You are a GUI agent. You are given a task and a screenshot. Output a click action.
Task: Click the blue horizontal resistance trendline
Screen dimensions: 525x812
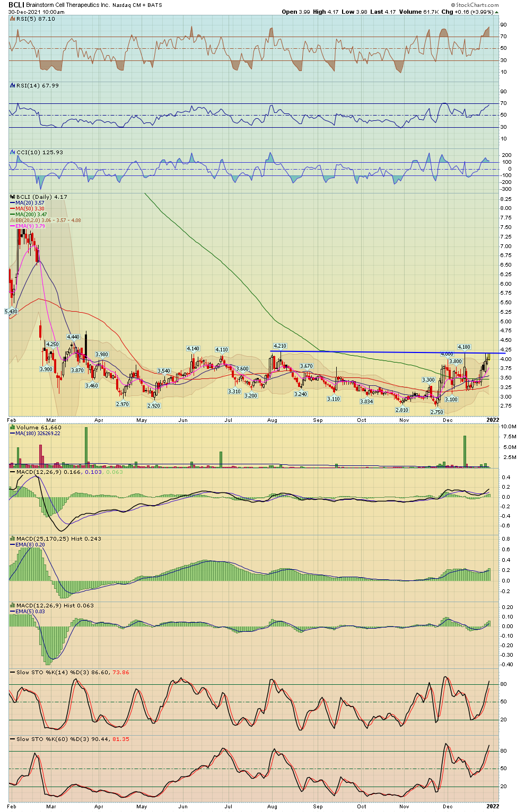371,352
